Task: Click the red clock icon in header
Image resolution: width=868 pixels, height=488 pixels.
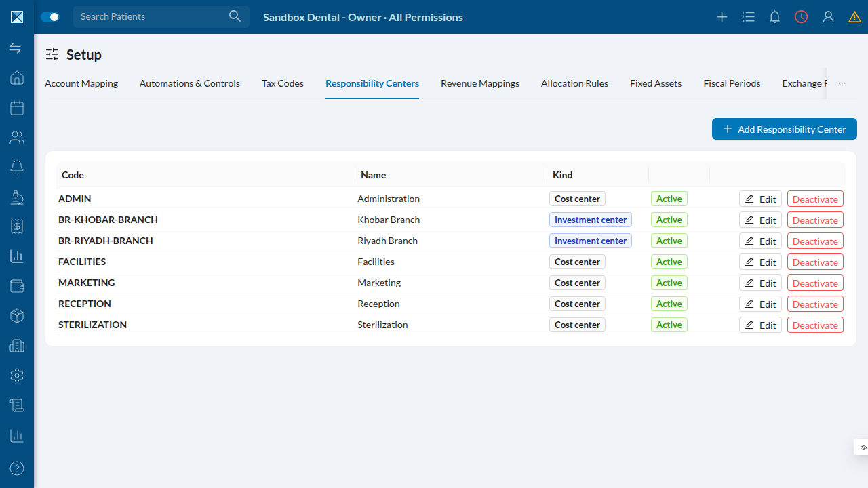Action: click(x=802, y=17)
